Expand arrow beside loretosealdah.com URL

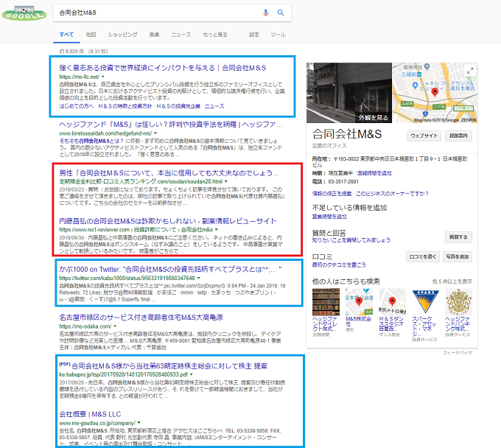[155, 133]
